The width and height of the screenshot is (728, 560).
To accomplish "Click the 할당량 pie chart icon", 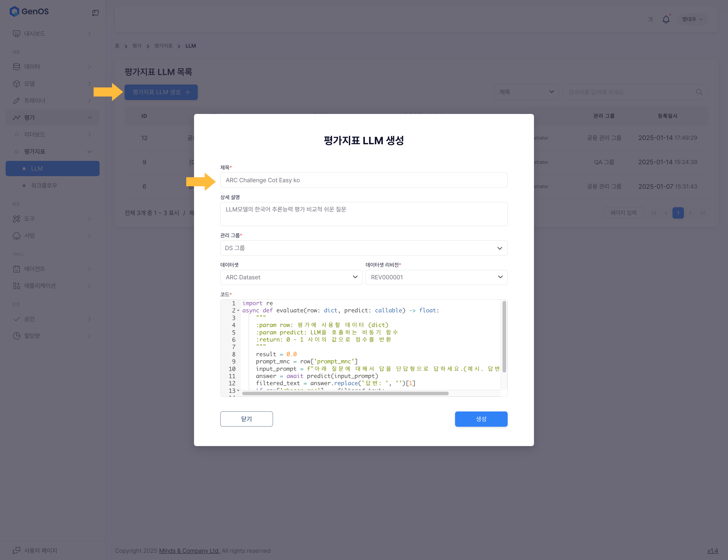I will point(16,336).
